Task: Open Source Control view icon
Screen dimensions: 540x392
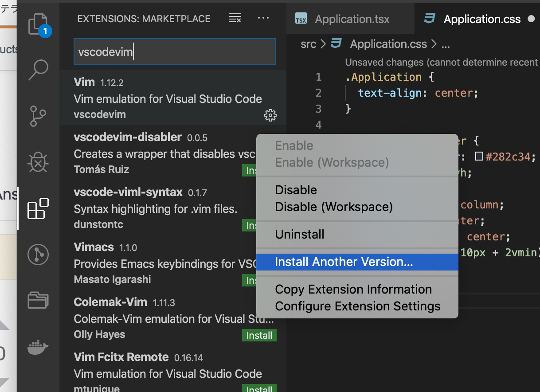Action: [x=38, y=117]
